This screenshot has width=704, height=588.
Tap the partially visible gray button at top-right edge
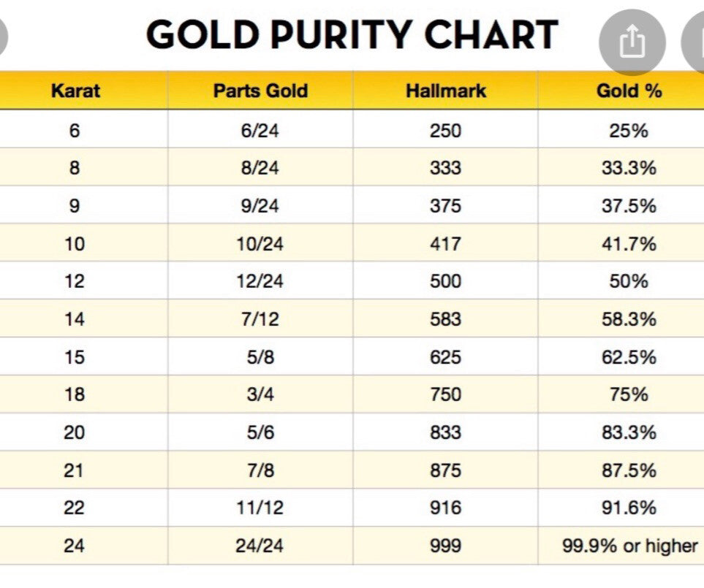tap(694, 42)
